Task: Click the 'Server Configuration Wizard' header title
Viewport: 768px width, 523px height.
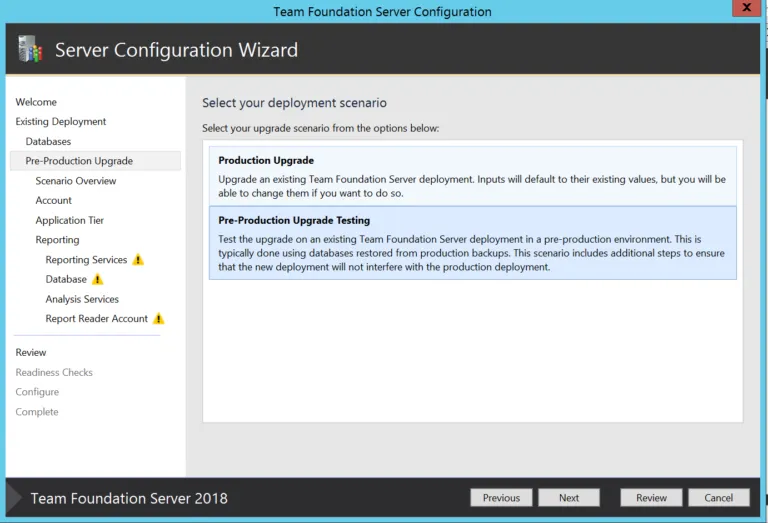Action: 176,50
